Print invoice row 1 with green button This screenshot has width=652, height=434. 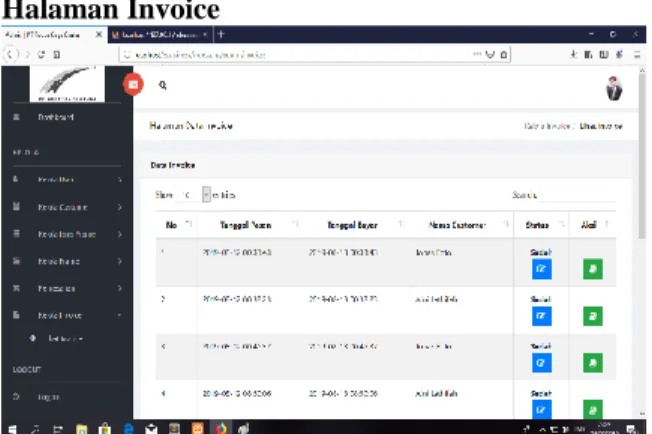[x=593, y=269]
